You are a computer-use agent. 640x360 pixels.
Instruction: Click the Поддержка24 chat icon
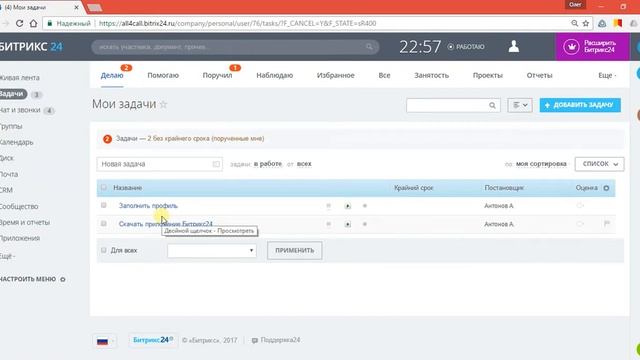(255, 340)
